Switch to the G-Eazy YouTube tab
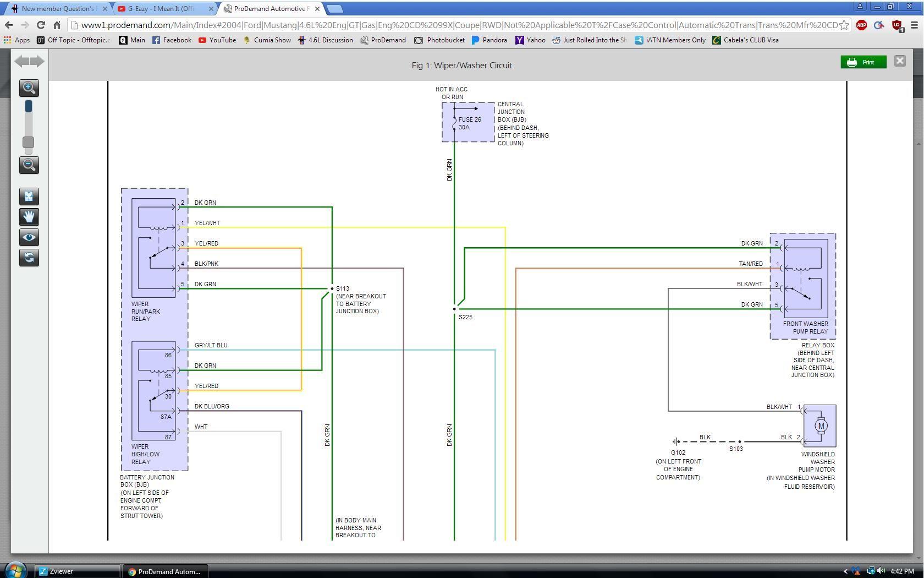Viewport: 924px width, 578px height. tap(161, 9)
